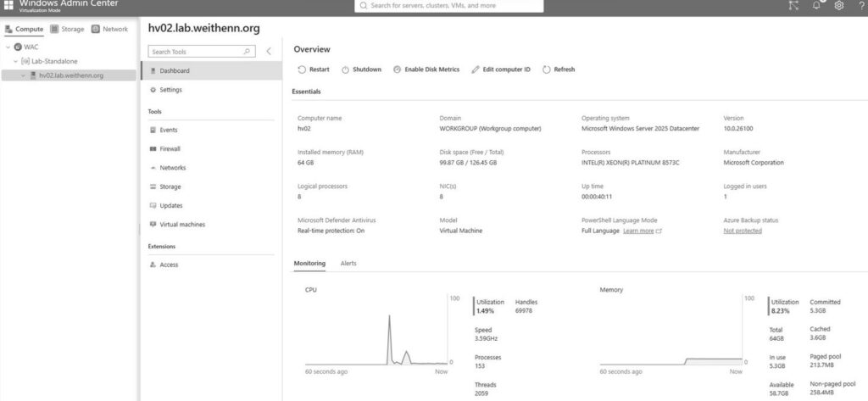Switch to the Compute tab
The image size is (868, 401).
click(x=24, y=29)
